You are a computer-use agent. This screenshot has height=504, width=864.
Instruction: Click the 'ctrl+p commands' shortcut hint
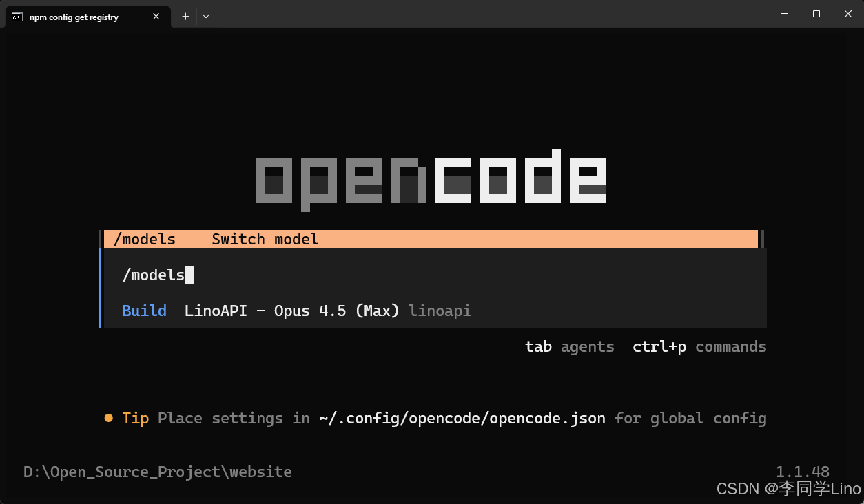coord(699,346)
